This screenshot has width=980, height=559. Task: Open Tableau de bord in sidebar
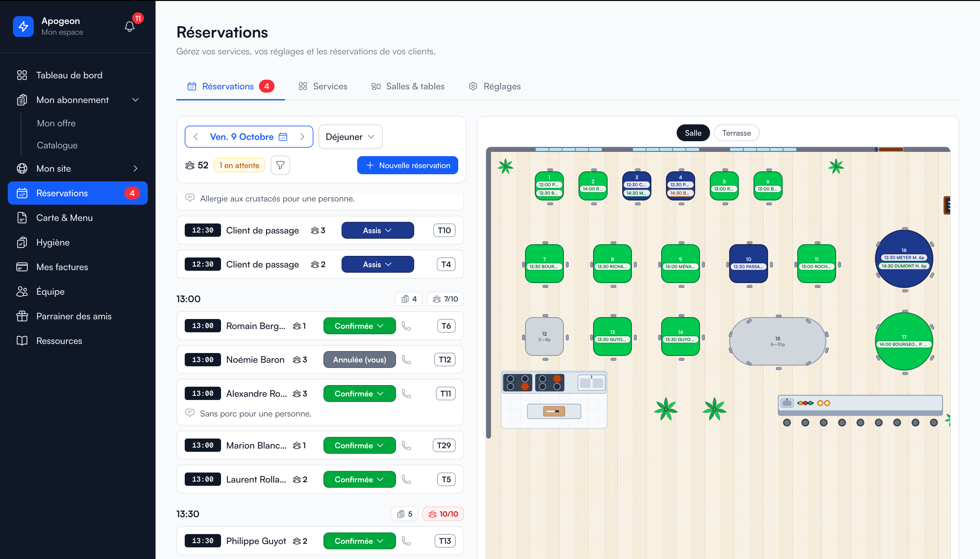77,75
